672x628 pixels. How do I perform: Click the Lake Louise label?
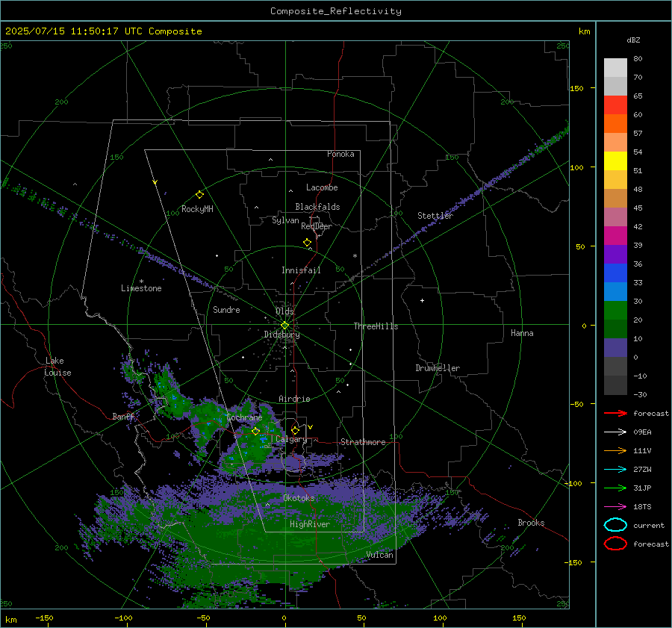pos(57,367)
